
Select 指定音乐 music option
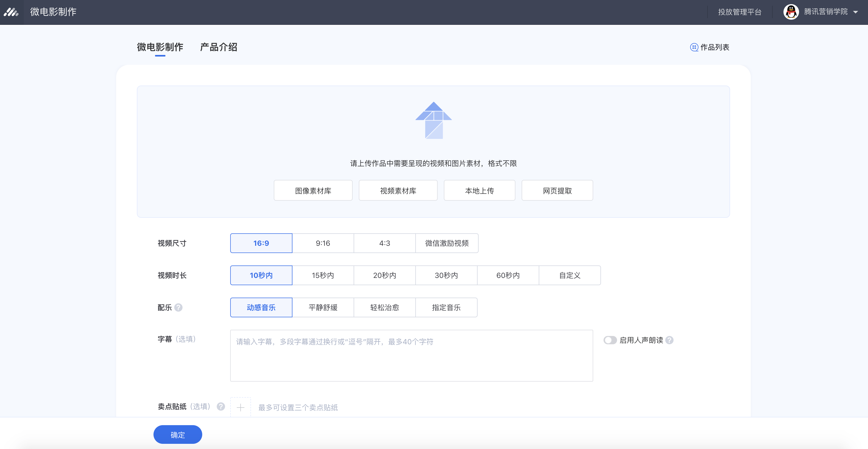446,307
